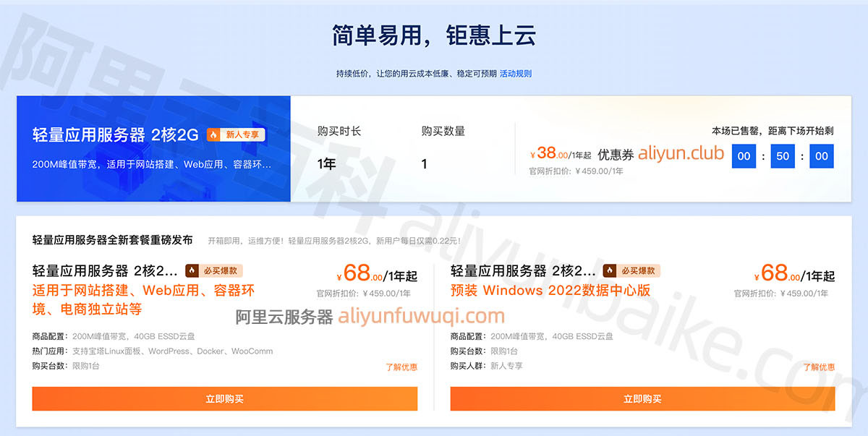Screen dimensions: 868x436
Task: Click the ¥68.00/1年起 price on the Windows 2022 card
Action: pos(794,273)
